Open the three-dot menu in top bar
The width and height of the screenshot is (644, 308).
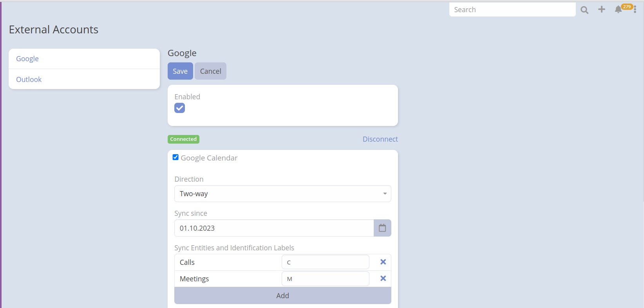click(x=635, y=10)
